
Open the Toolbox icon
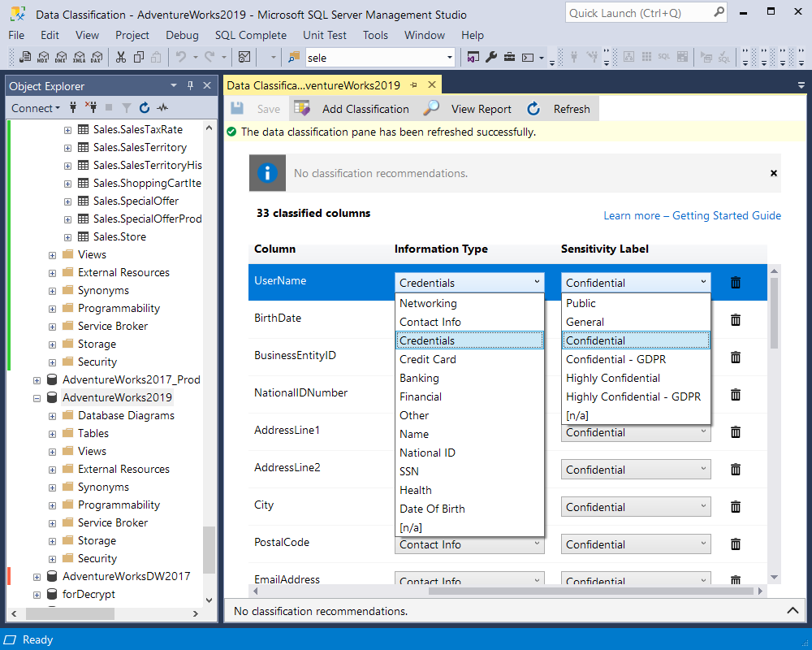point(510,57)
